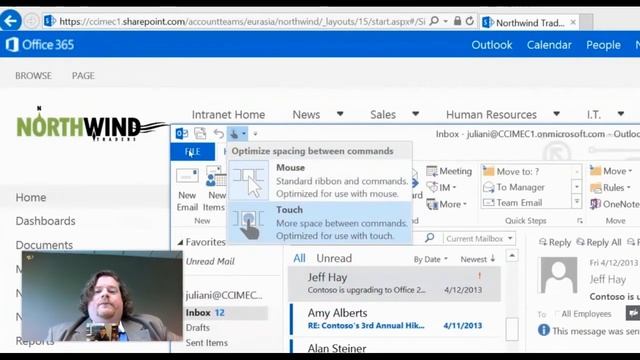Click the Undo icon in Outlook toolbar
Image resolution: width=640 pixels, height=360 pixels.
click(219, 133)
